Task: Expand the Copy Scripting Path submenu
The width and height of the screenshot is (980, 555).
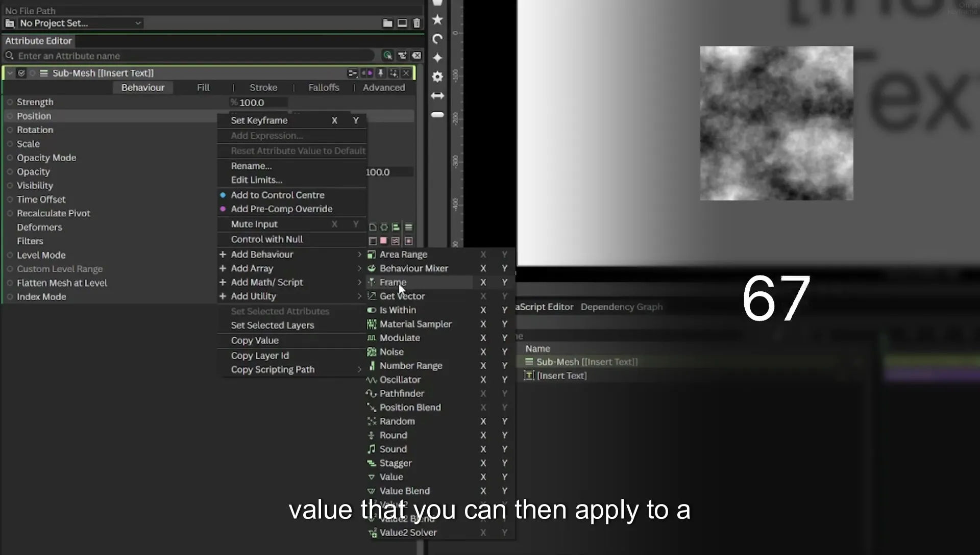Action: click(x=291, y=370)
